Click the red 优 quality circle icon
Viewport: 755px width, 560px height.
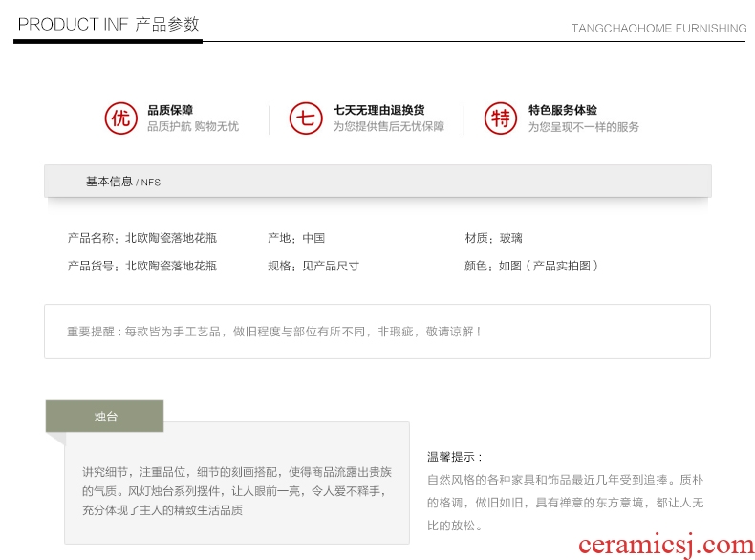coord(119,118)
